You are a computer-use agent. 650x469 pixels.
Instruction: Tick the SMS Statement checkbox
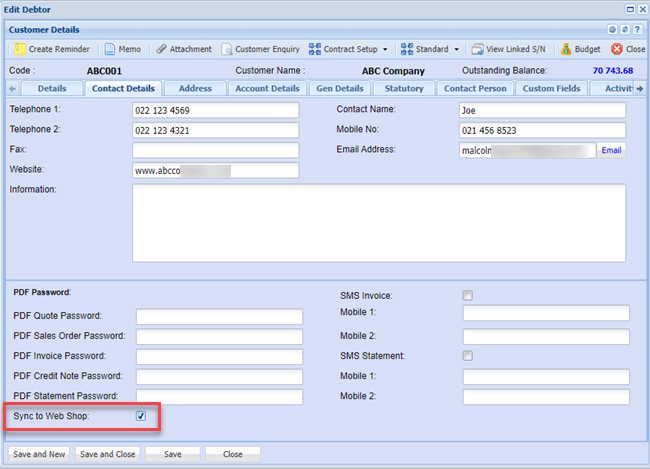(x=467, y=356)
